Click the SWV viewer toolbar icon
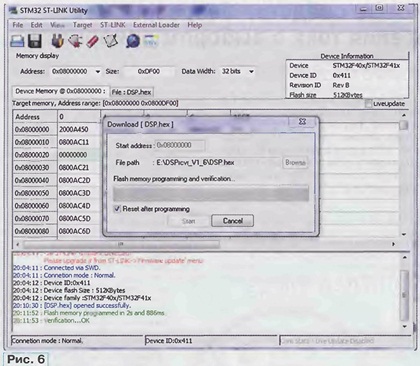420x366 pixels. (x=151, y=41)
